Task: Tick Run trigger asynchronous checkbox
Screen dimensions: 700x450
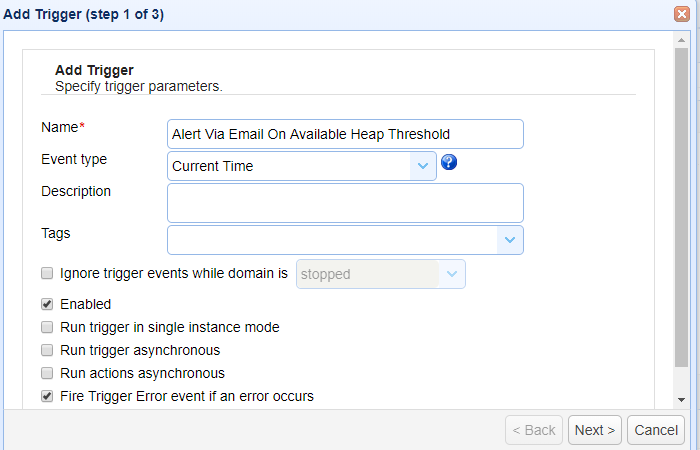Action: coord(47,350)
